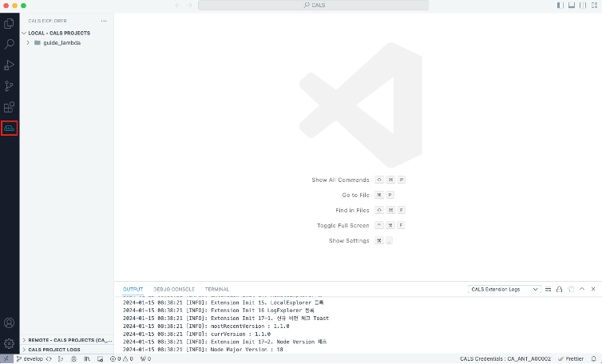This screenshot has height=364, width=602.
Task: Click CALS Credentials CA_ANT_A00002 status item
Action: (x=505, y=359)
